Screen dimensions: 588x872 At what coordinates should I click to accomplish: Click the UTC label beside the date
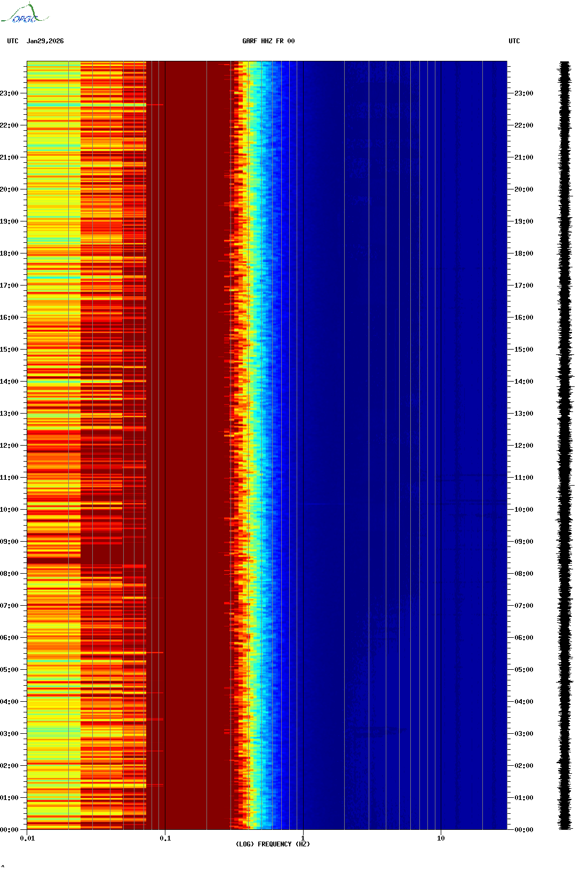click(13, 41)
